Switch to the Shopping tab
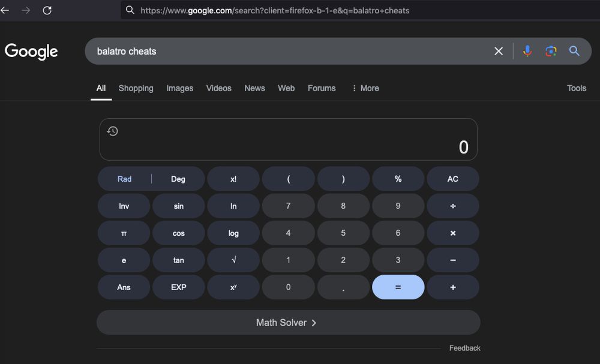Viewport: 600px width, 364px height. (x=136, y=88)
